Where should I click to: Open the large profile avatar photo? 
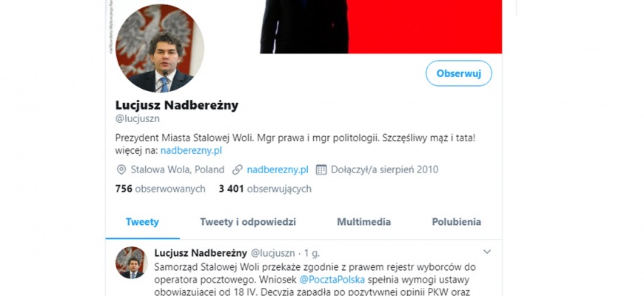[x=160, y=48]
